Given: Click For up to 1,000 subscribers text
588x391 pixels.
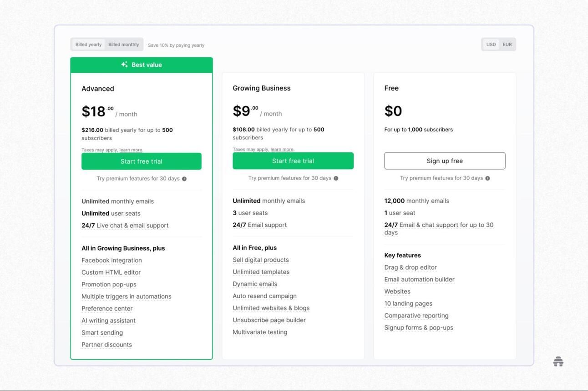Looking at the screenshot, I should (x=419, y=130).
